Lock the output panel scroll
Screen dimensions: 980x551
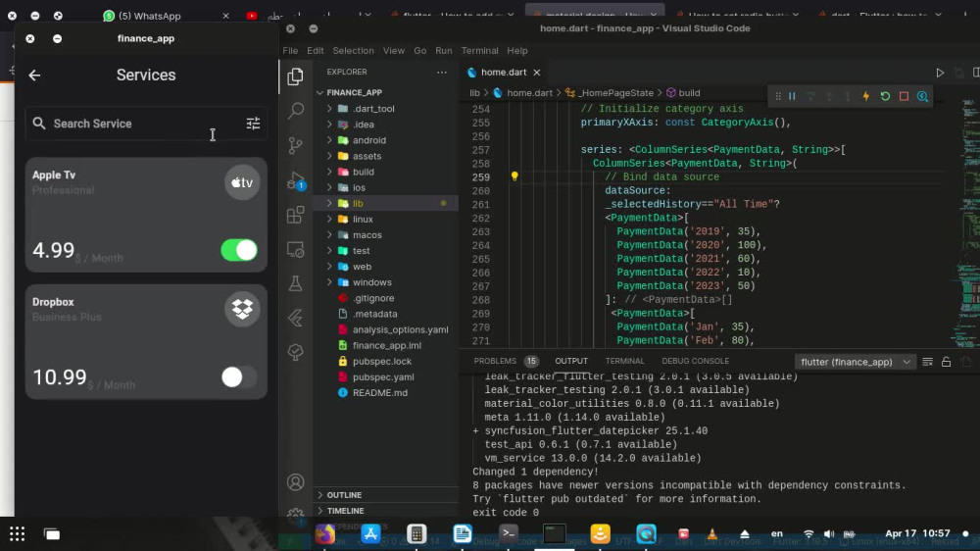point(947,362)
